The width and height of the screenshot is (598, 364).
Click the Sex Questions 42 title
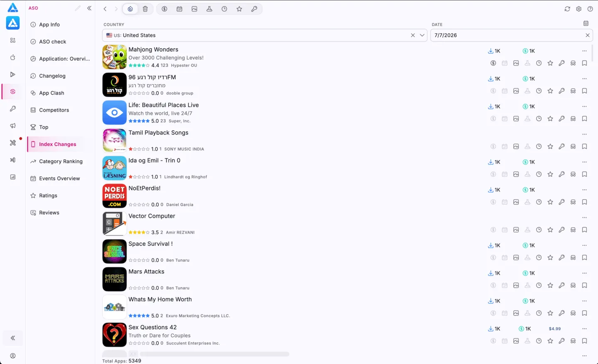[152, 327]
